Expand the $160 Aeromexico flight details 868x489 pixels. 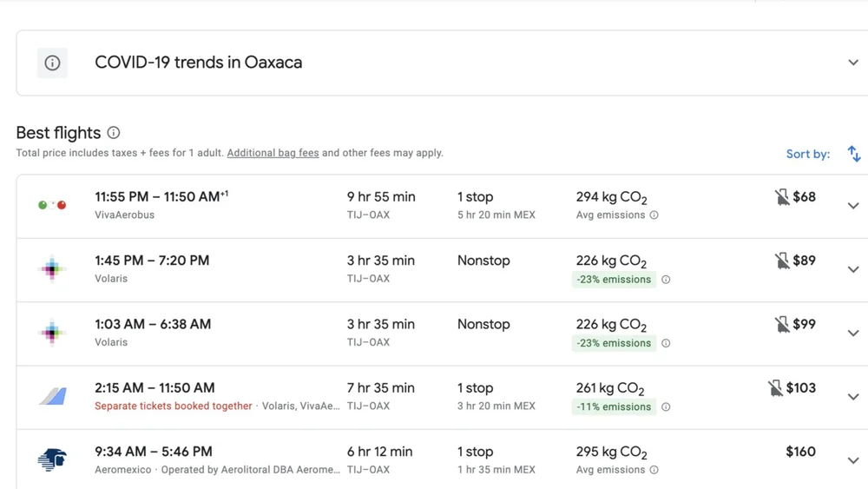tap(853, 460)
